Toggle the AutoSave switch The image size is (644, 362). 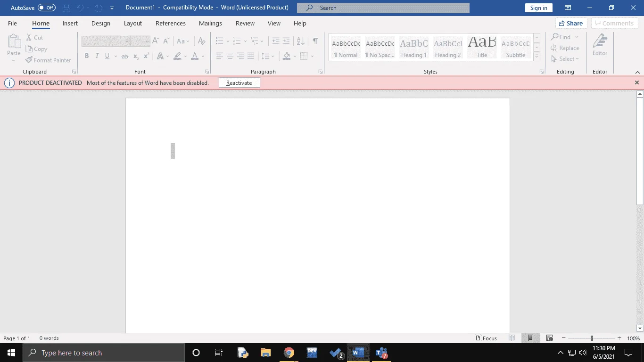pos(47,8)
